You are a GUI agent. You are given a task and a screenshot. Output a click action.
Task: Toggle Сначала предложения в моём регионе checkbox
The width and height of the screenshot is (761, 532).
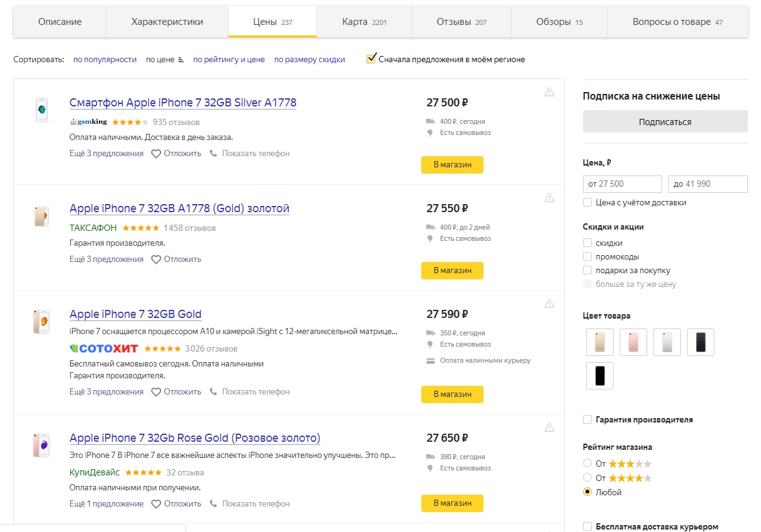[371, 58]
